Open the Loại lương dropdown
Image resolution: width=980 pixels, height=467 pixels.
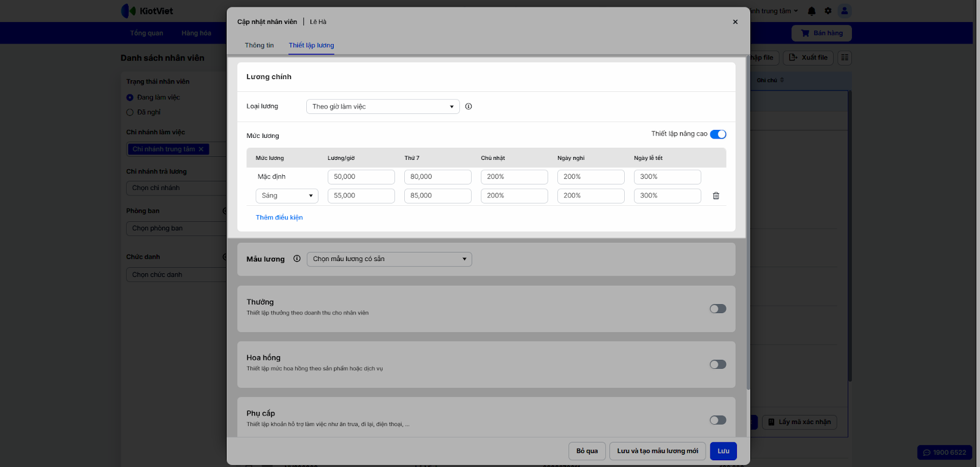click(383, 107)
